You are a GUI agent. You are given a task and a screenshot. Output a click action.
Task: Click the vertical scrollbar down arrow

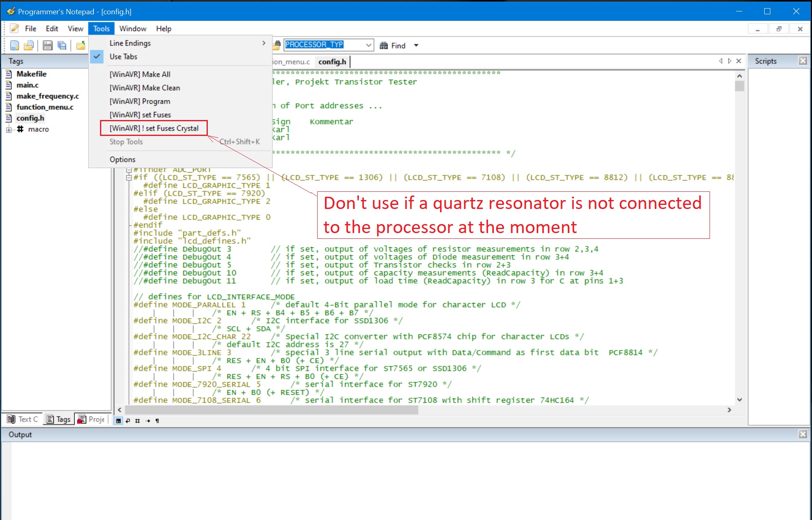point(739,400)
